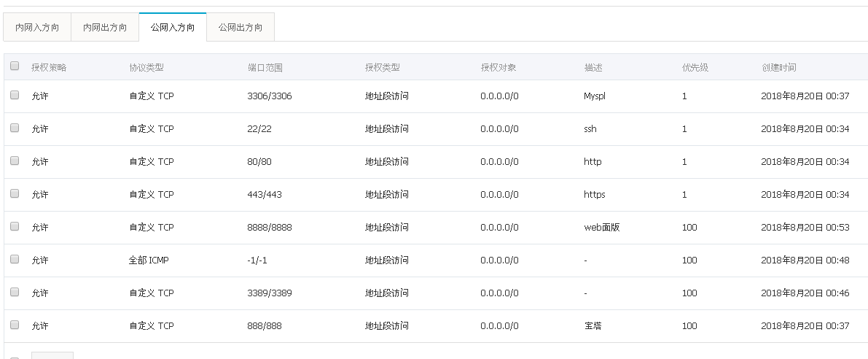Click the https description text
The image size is (868, 359).
[595, 194]
